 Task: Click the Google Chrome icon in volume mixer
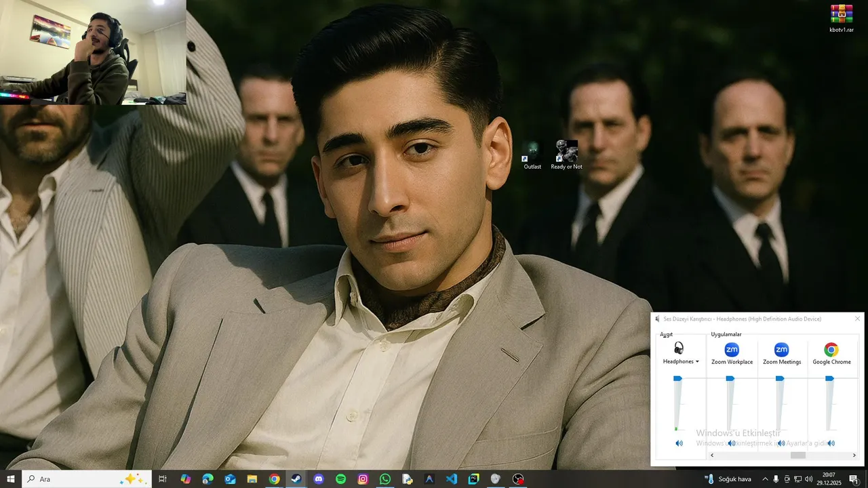[831, 350]
